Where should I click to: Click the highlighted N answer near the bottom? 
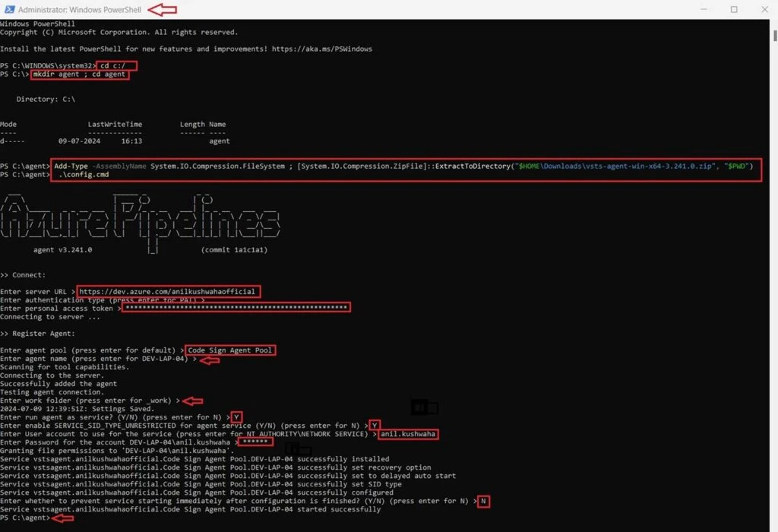click(483, 501)
